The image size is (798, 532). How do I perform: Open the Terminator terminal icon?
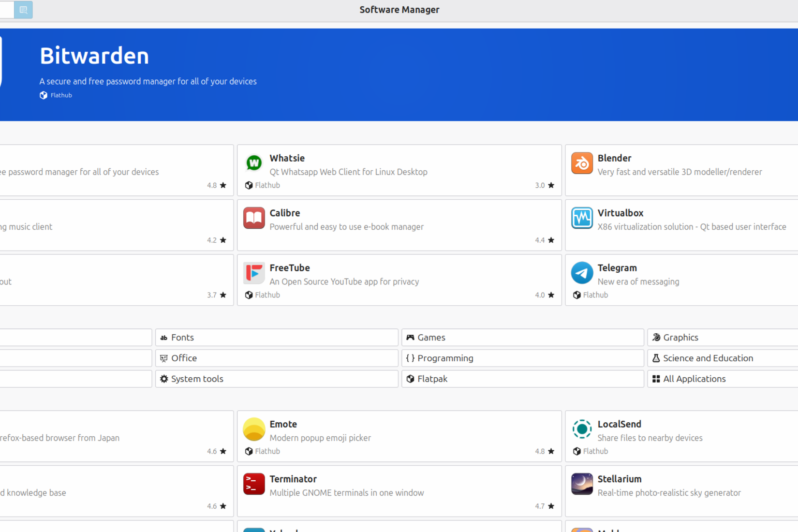click(254, 484)
